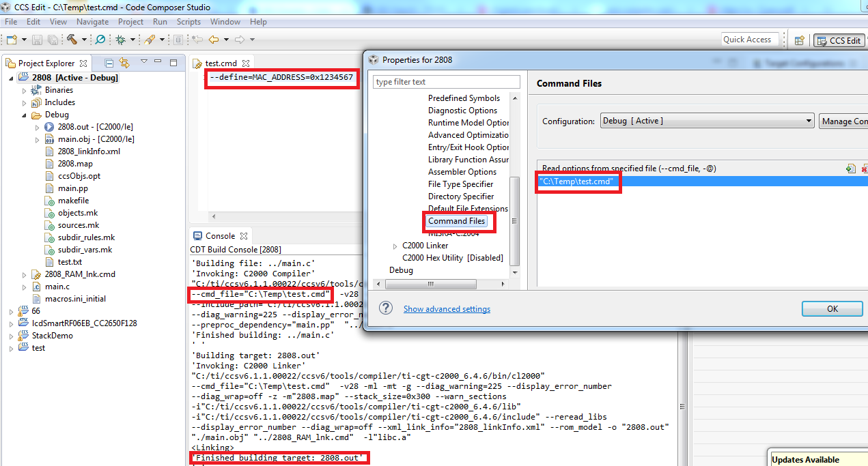Expand the lcdSmartRF06EB_CC2650F128 project
This screenshot has width=868, height=466.
[12, 323]
